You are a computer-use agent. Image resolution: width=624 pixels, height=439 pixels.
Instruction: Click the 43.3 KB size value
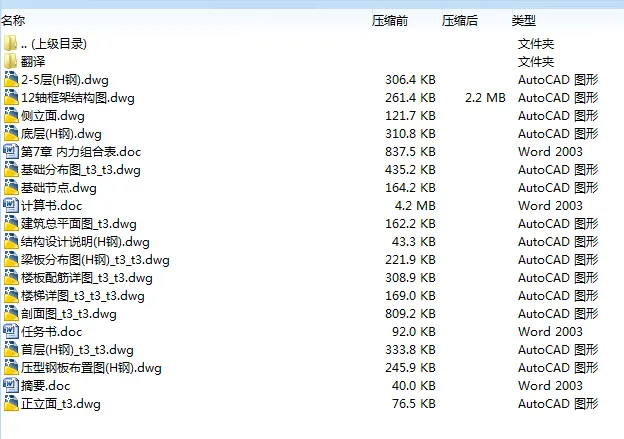(413, 242)
